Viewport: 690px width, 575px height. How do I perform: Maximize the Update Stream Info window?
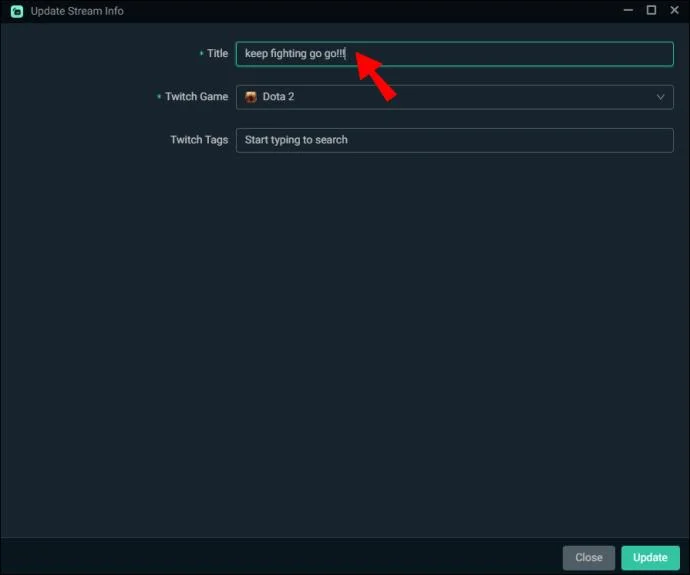651,10
